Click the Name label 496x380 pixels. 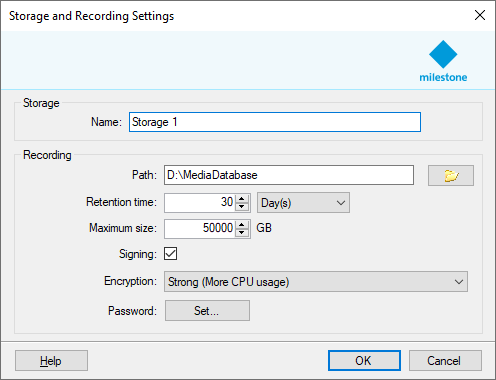coord(106,122)
